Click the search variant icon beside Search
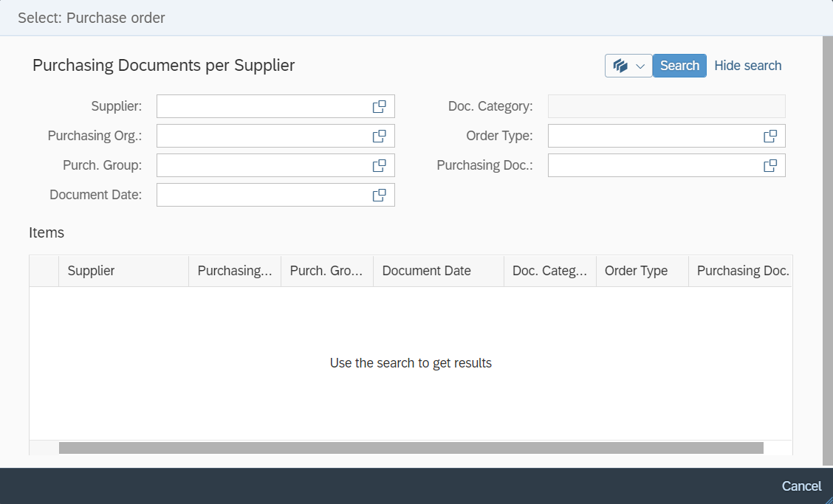 (x=620, y=66)
